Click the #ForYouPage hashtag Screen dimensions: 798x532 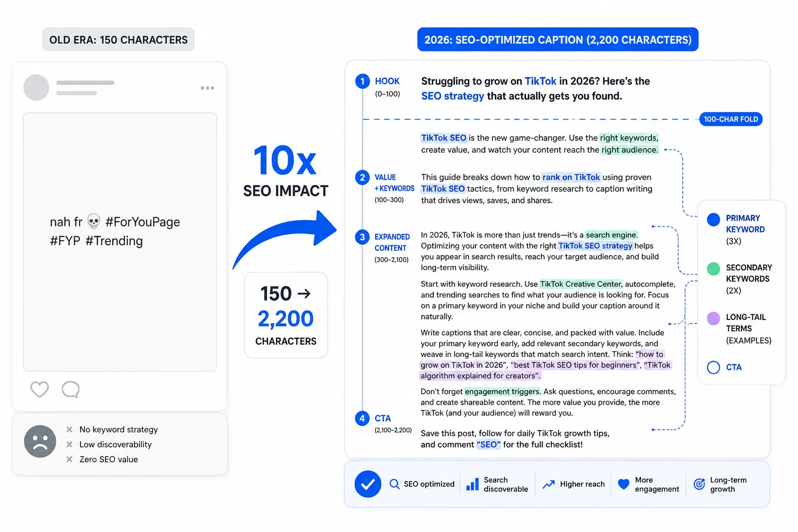point(143,222)
